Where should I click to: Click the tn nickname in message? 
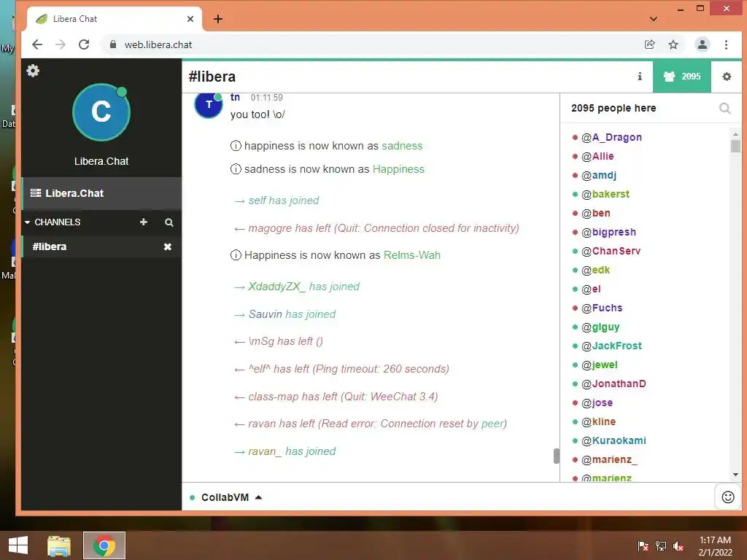pyautogui.click(x=235, y=97)
